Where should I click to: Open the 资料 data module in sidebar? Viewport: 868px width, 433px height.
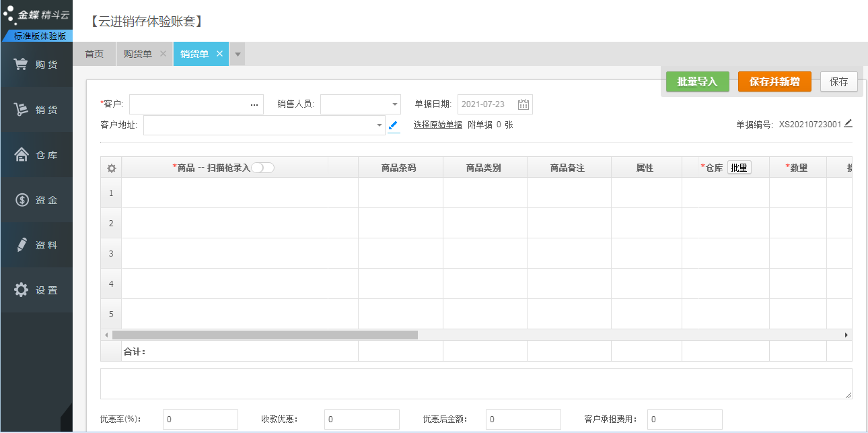click(x=36, y=245)
